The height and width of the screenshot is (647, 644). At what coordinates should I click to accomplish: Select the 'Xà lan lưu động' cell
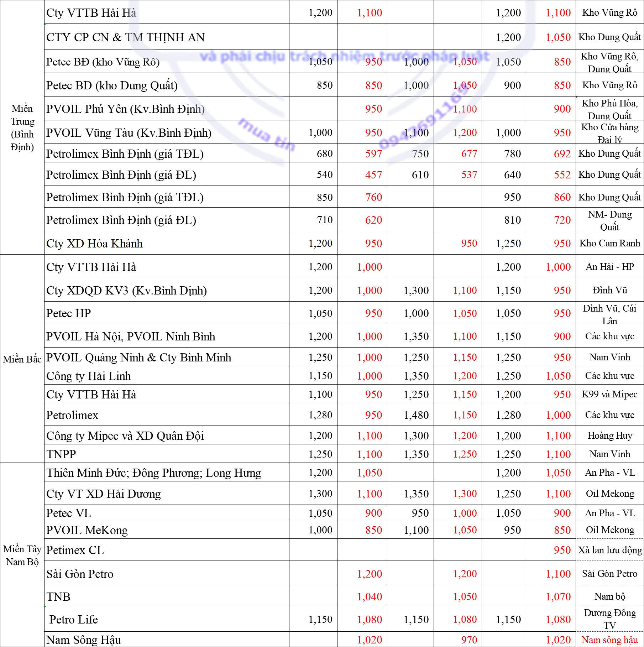[610, 550]
